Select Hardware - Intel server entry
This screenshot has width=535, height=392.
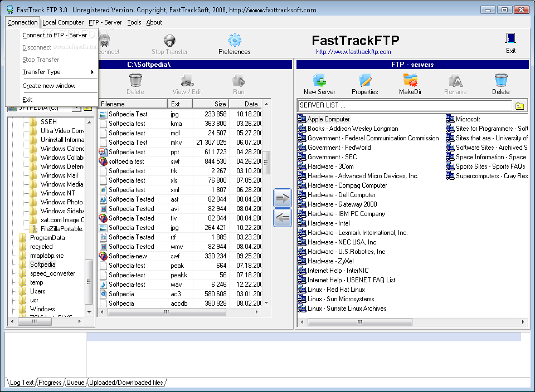pyautogui.click(x=324, y=223)
